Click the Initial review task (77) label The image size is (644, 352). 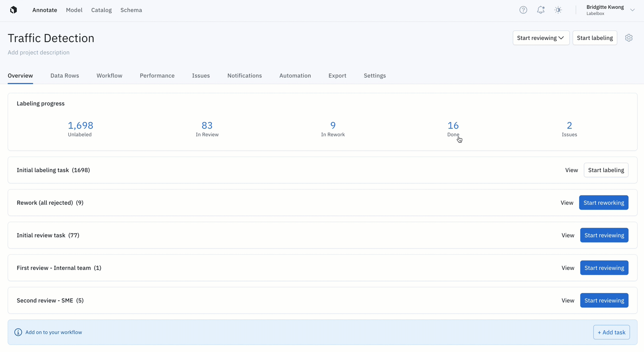(48, 235)
